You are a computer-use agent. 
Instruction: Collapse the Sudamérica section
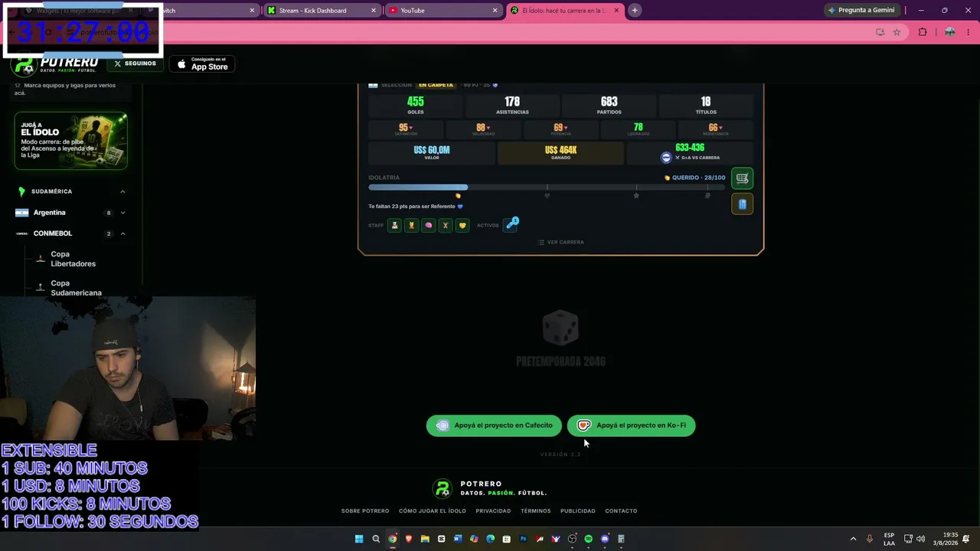[x=122, y=191]
